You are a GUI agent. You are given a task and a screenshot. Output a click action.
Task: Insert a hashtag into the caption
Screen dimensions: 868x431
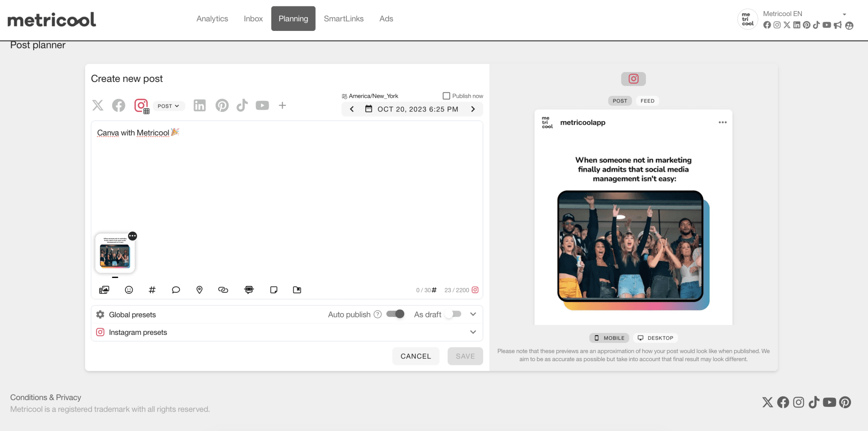coord(152,290)
